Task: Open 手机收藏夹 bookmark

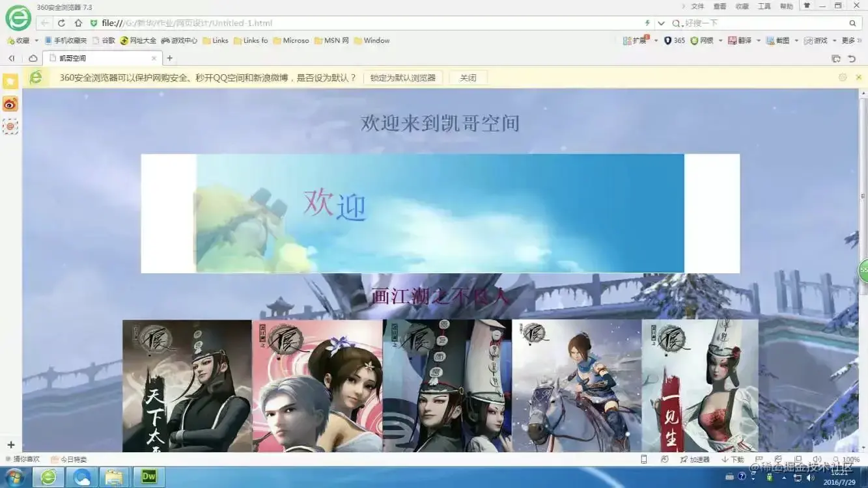Action: tap(65, 40)
